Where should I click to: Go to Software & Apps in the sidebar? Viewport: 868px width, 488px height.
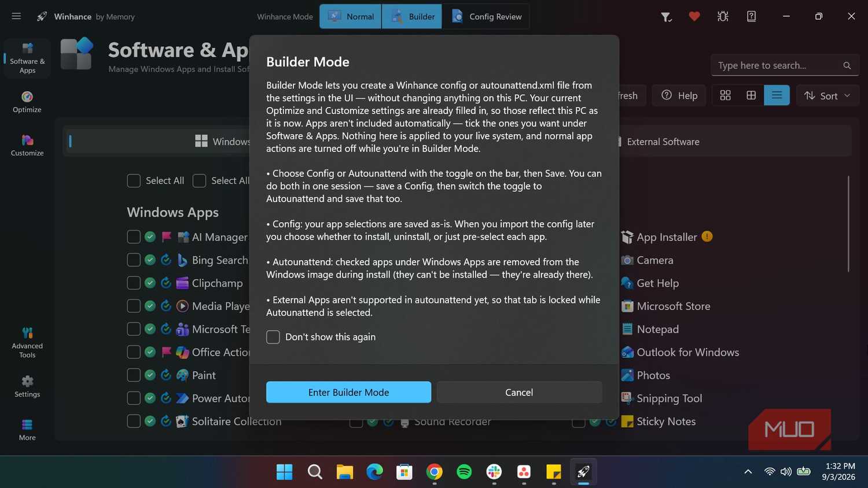pos(27,58)
